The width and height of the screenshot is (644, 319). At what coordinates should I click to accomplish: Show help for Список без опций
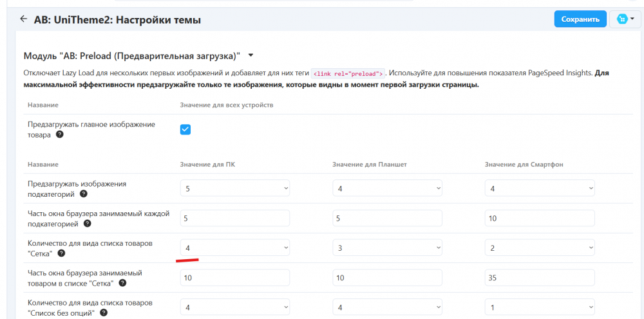[104, 313]
